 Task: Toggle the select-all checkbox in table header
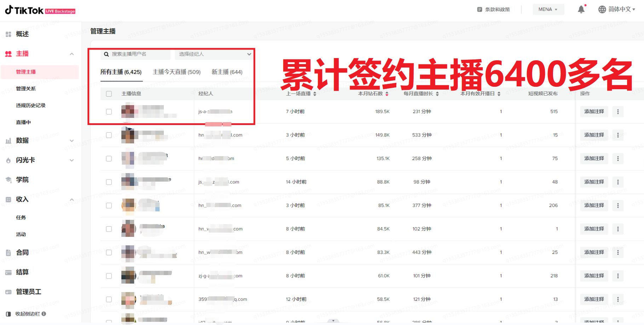click(x=109, y=93)
